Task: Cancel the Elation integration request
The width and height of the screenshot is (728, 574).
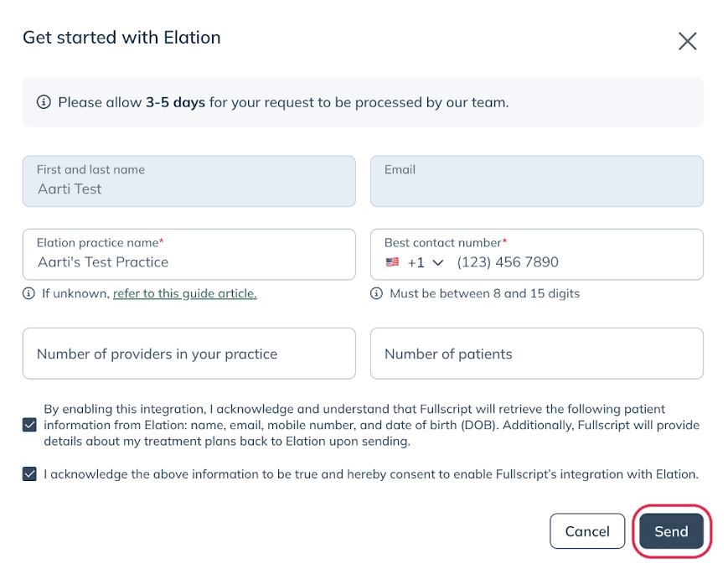Action: pos(587,531)
